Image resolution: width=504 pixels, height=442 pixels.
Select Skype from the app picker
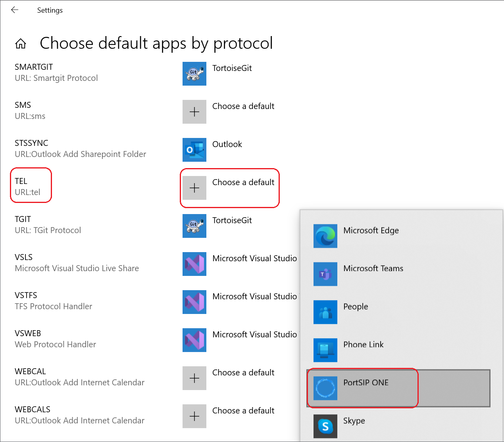[354, 421]
